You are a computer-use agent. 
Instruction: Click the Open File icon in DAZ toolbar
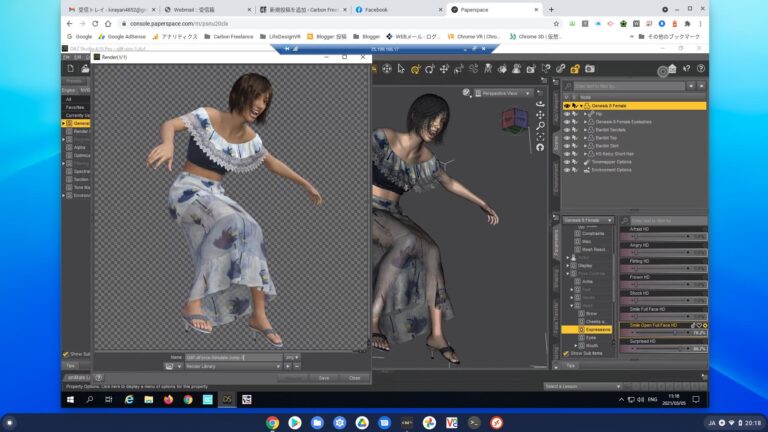(85, 69)
